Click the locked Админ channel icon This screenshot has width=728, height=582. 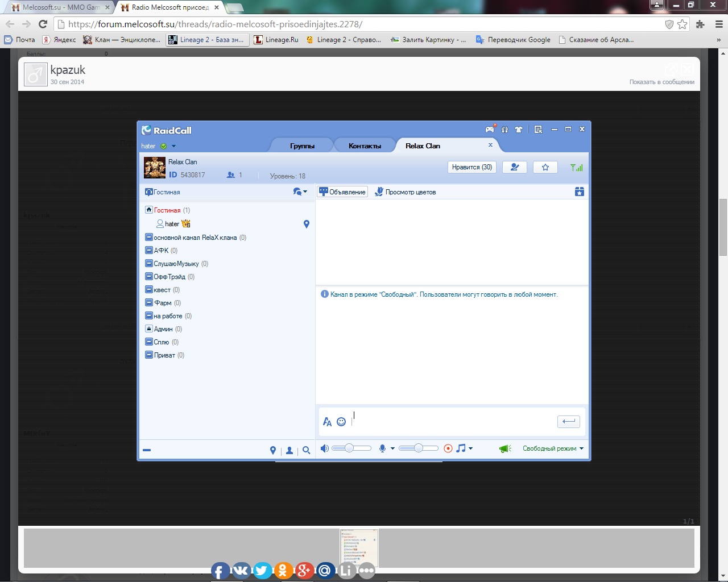click(x=148, y=329)
